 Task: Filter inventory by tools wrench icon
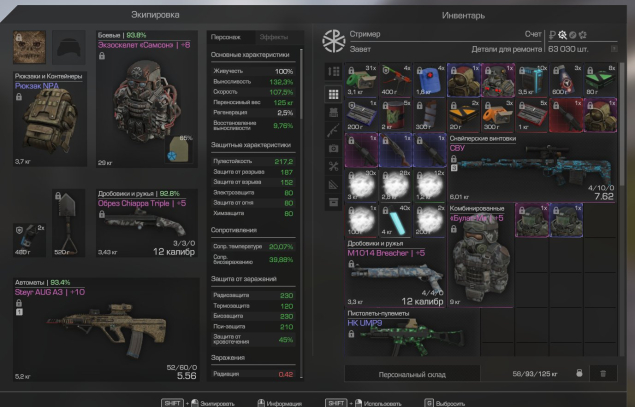click(x=333, y=166)
